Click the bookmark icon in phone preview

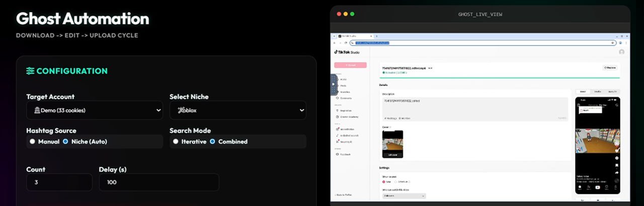click(x=617, y=165)
